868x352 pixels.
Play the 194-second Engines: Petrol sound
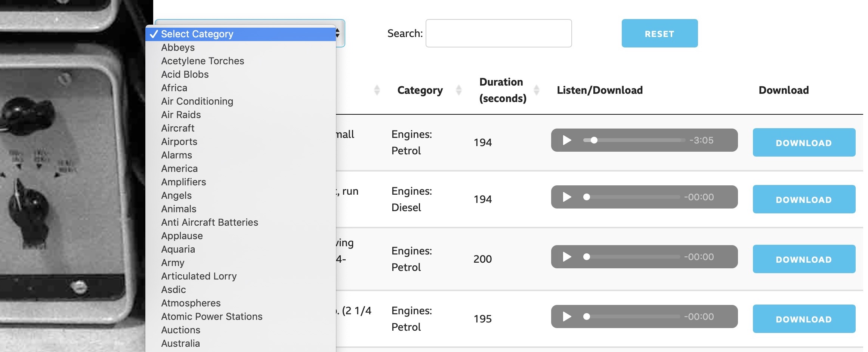point(567,140)
